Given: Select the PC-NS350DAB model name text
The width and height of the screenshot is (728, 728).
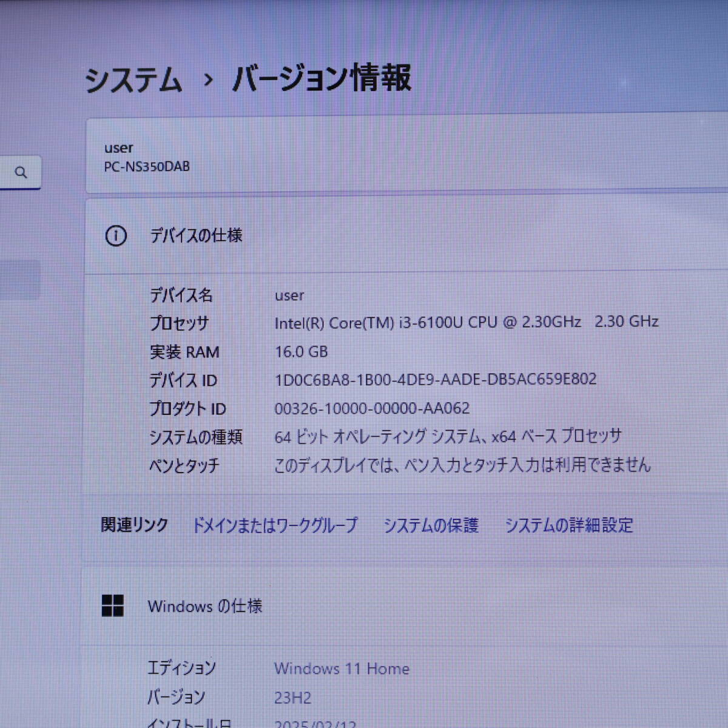Looking at the screenshot, I should [x=147, y=167].
